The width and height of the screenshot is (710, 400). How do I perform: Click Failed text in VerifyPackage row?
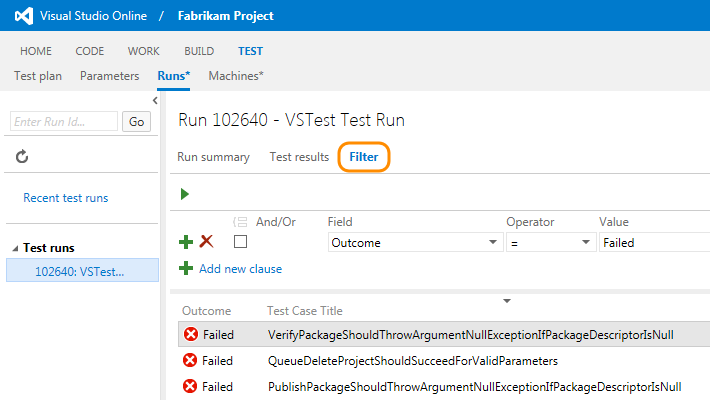218,335
